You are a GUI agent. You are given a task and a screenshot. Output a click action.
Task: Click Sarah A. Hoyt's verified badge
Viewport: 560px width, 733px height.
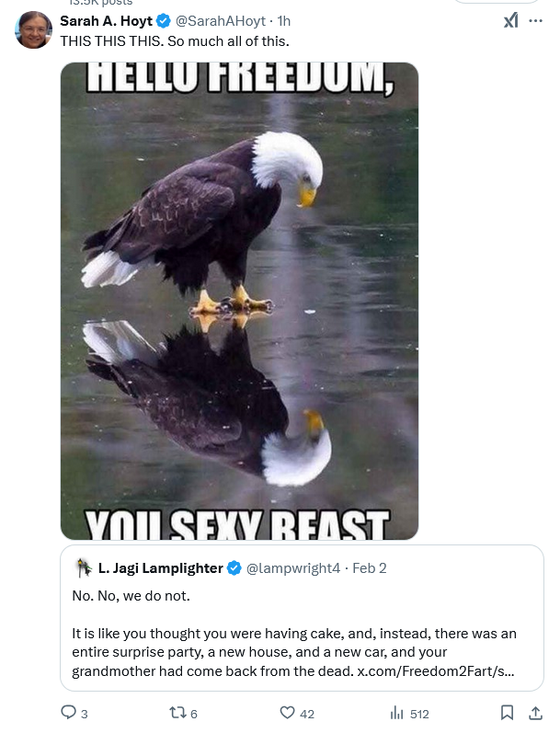click(x=163, y=21)
